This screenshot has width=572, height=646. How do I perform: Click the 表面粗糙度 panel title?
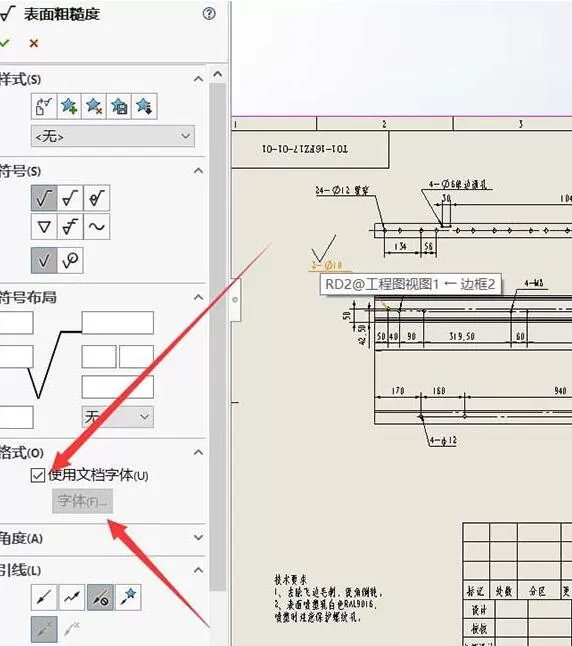coord(61,14)
